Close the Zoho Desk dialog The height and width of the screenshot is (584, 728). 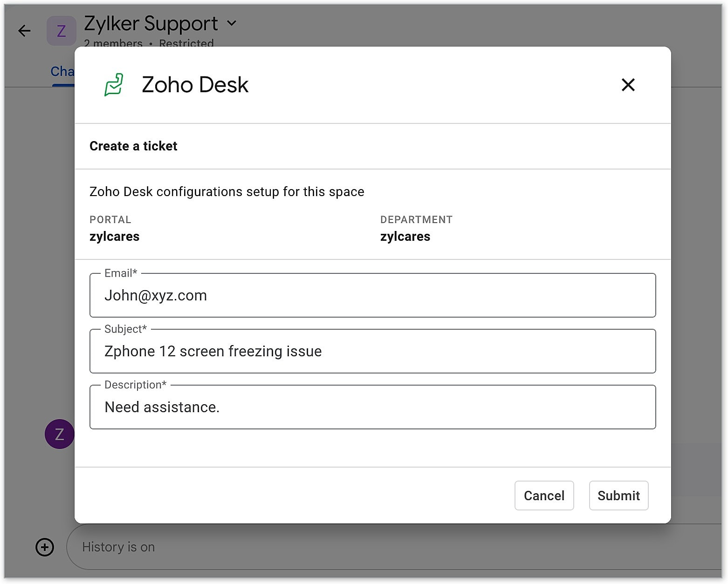tap(628, 85)
